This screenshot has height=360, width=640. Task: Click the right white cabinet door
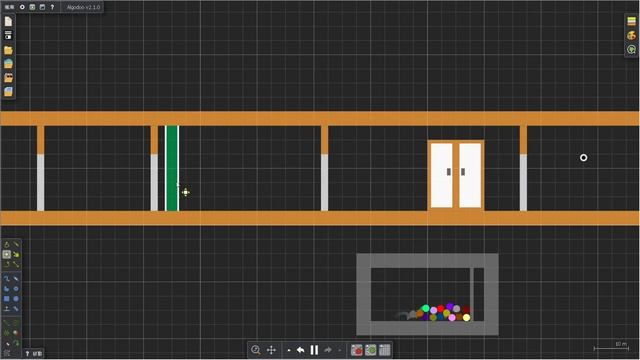click(x=470, y=175)
